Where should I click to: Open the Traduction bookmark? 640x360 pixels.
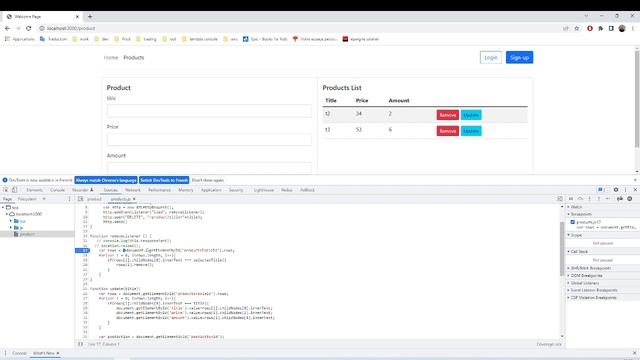[x=53, y=39]
